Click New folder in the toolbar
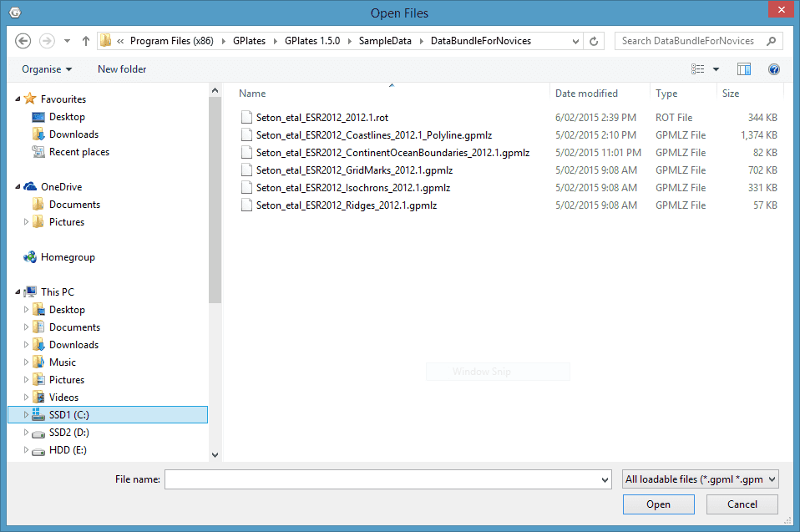Screen dimensions: 800x532 [x=122, y=69]
